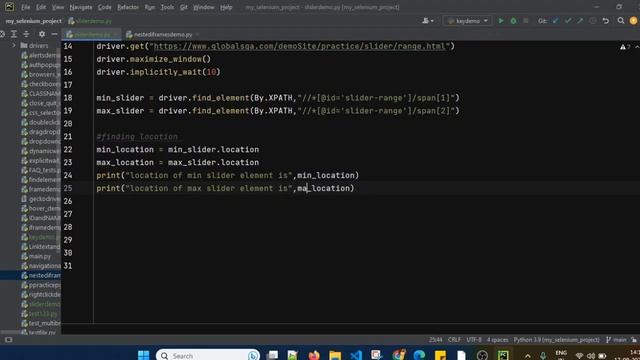Open the Tools menu
640x360 pixels.
(167, 7)
